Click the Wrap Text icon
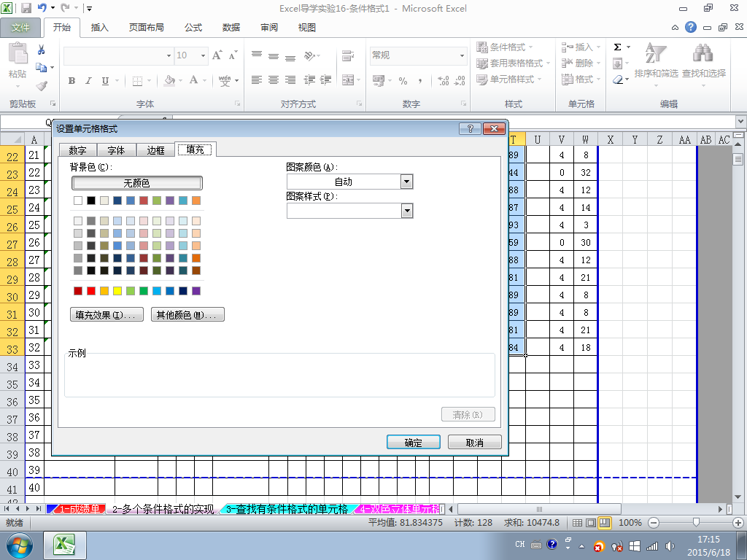 pyautogui.click(x=348, y=55)
